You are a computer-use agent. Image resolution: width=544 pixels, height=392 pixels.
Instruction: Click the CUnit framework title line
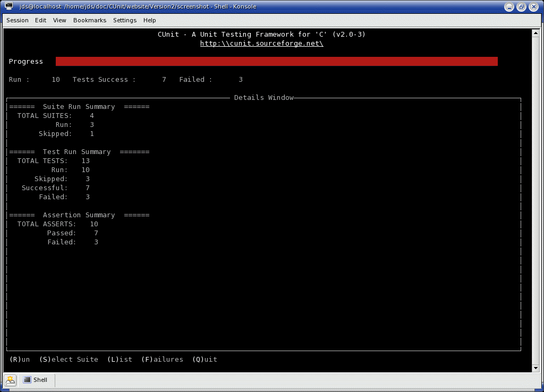(x=261, y=35)
